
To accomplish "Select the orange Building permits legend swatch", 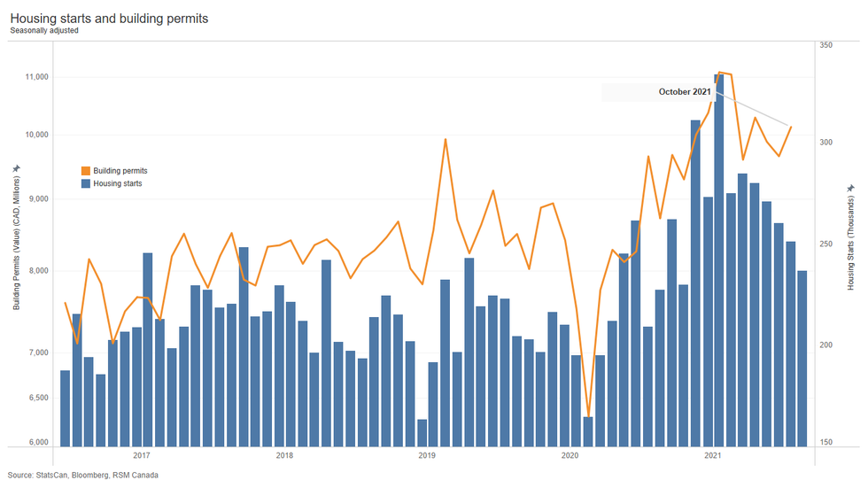I will 86,170.
